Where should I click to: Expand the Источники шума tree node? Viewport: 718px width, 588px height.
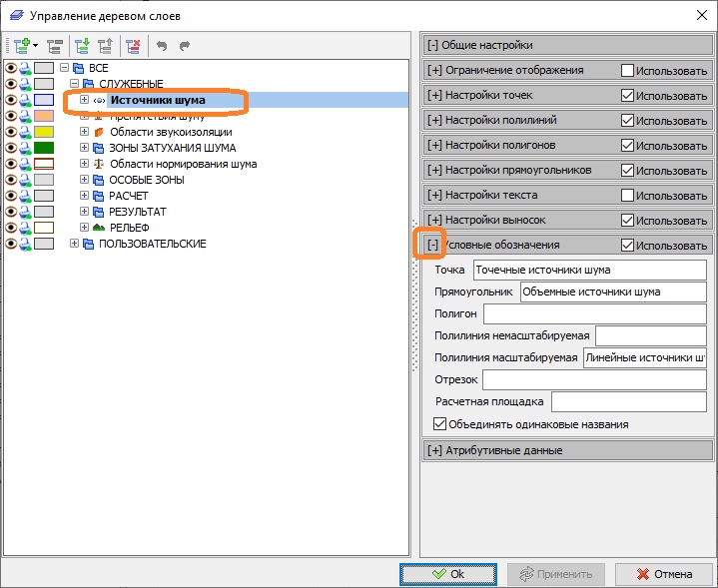[x=85, y=100]
